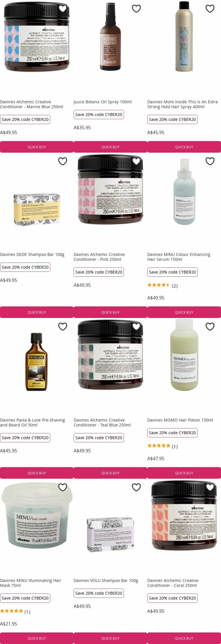Viewport: 221px width, 644px height.
Task: Favorite the Juuce Botanic Oil Spray
Action: tap(136, 9)
